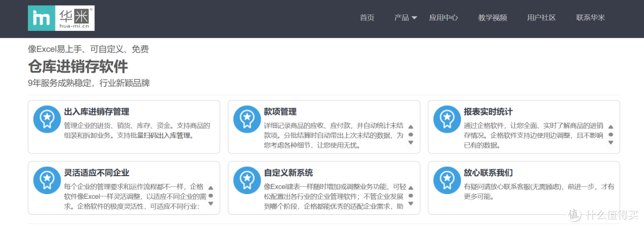The width and height of the screenshot is (644, 228).
Task: Open 教学视频 section
Action: (493, 18)
